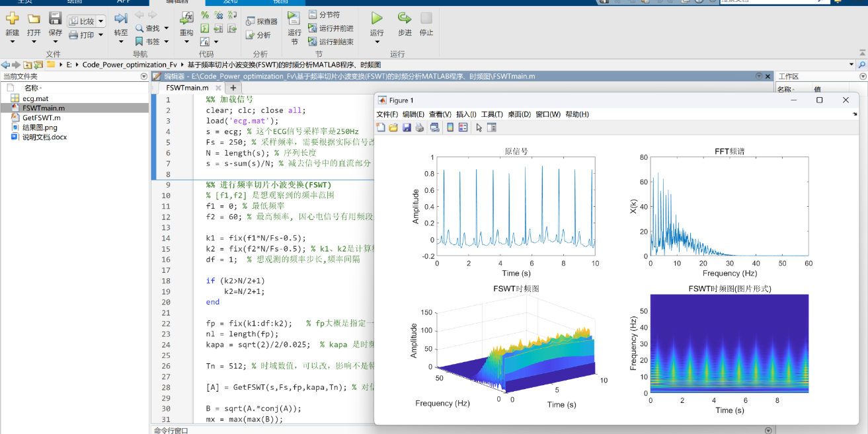Switch to the FSWTmain.m editor tab

(187, 87)
